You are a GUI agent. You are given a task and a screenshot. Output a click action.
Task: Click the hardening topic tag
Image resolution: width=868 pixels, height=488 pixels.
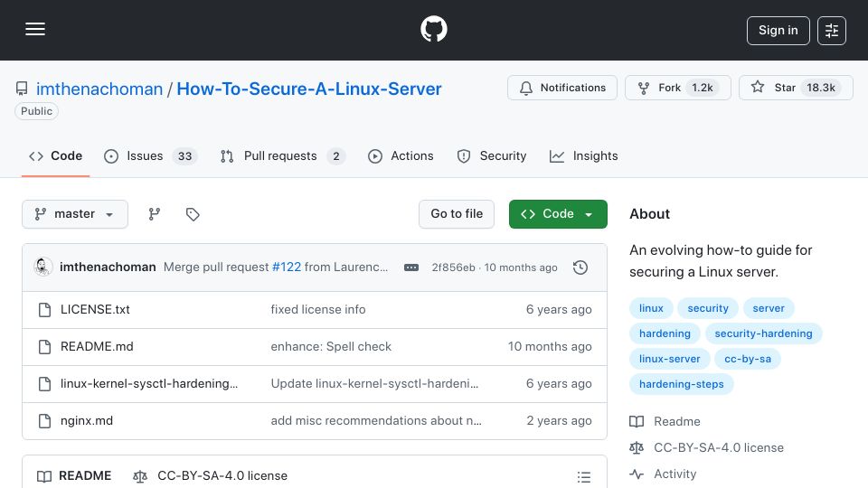tap(665, 333)
